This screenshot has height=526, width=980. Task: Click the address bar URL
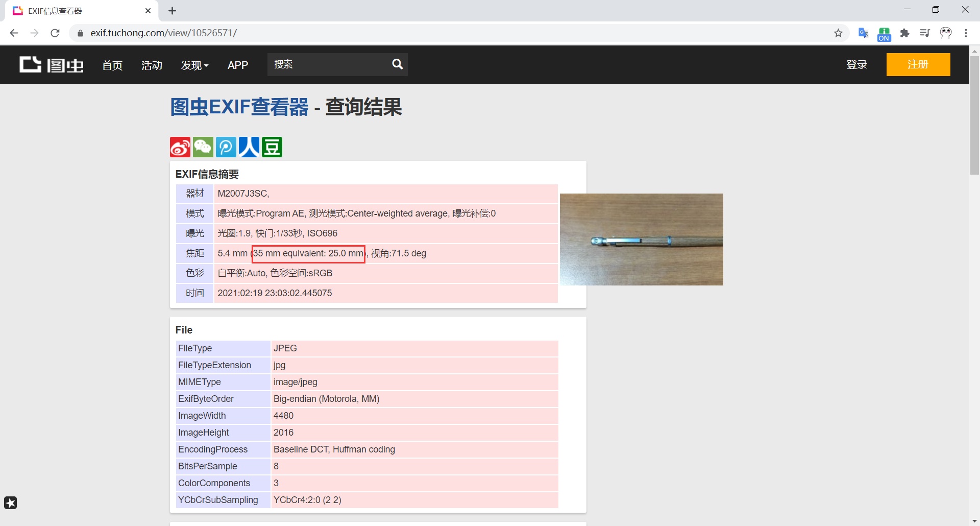[x=163, y=33]
